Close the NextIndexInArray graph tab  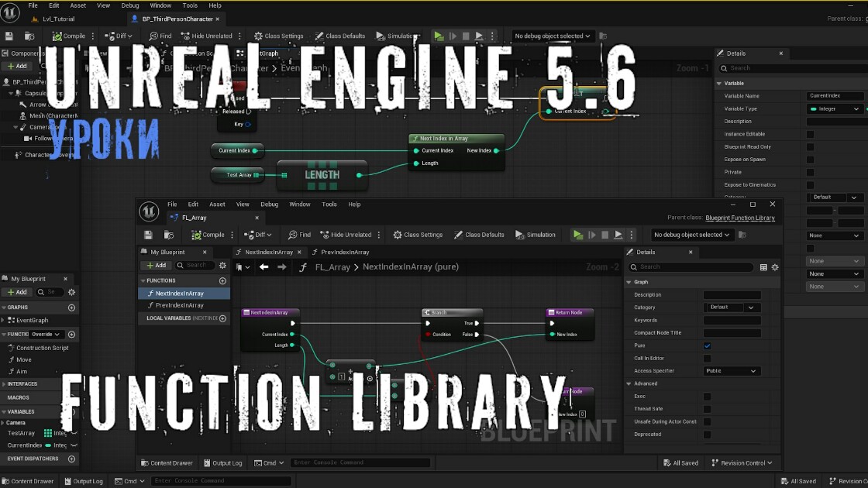(299, 252)
